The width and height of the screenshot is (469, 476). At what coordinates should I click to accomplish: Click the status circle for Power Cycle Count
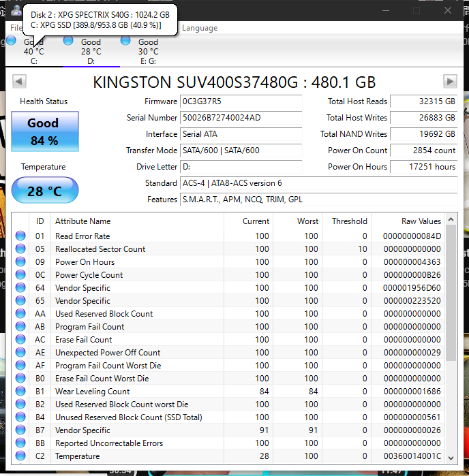(20, 274)
